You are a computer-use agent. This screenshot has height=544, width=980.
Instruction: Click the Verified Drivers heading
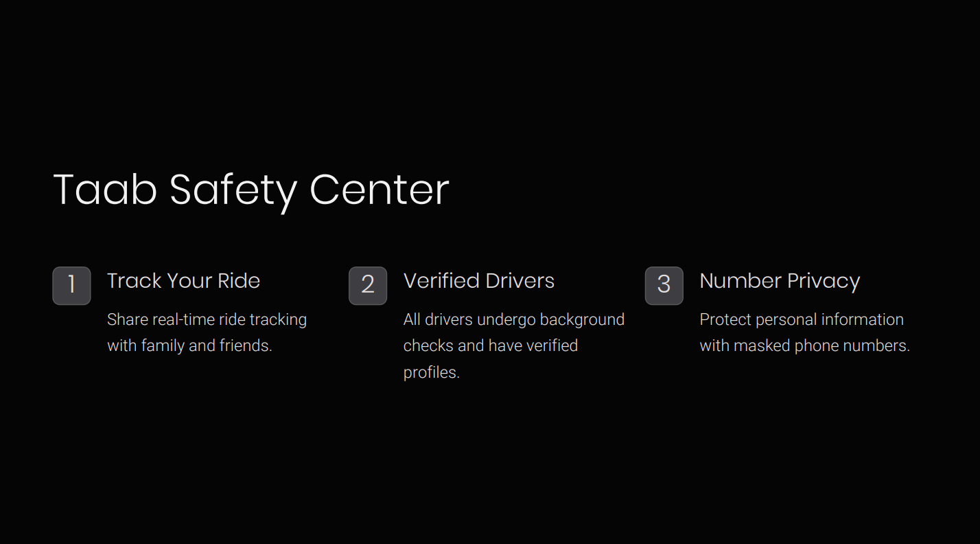click(x=479, y=281)
